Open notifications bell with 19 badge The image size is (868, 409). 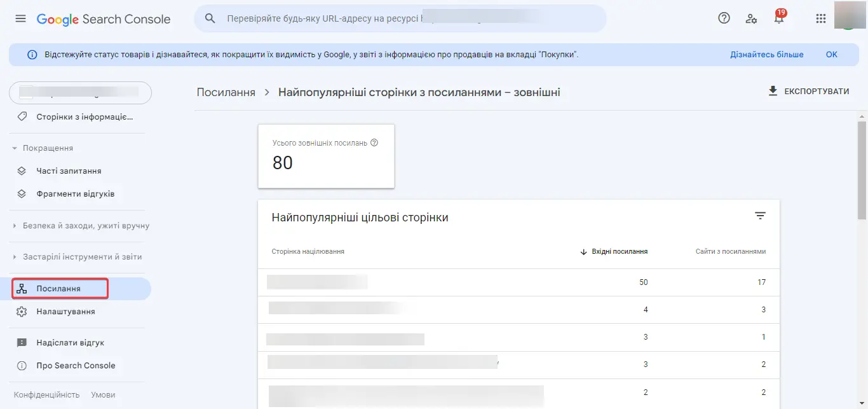pos(779,17)
